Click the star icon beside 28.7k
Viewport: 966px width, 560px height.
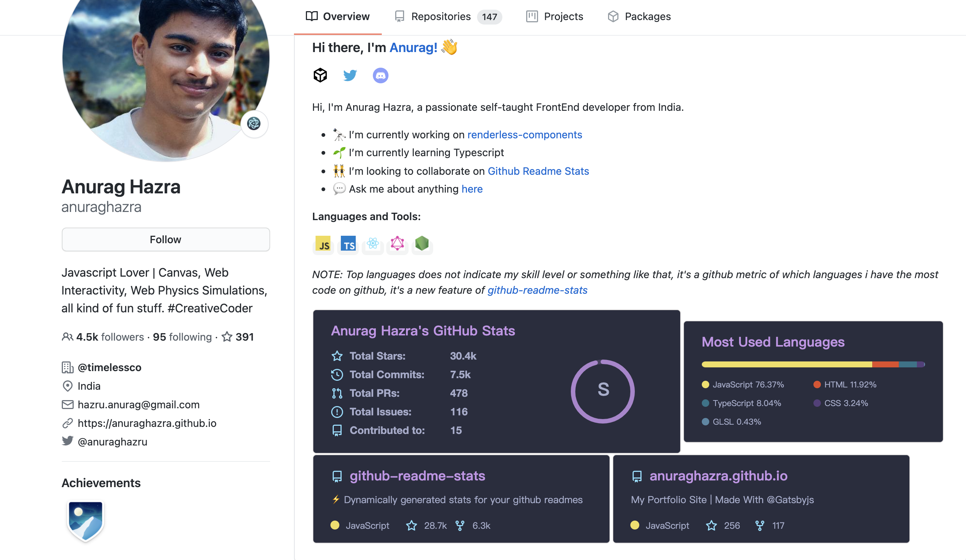coord(411,526)
